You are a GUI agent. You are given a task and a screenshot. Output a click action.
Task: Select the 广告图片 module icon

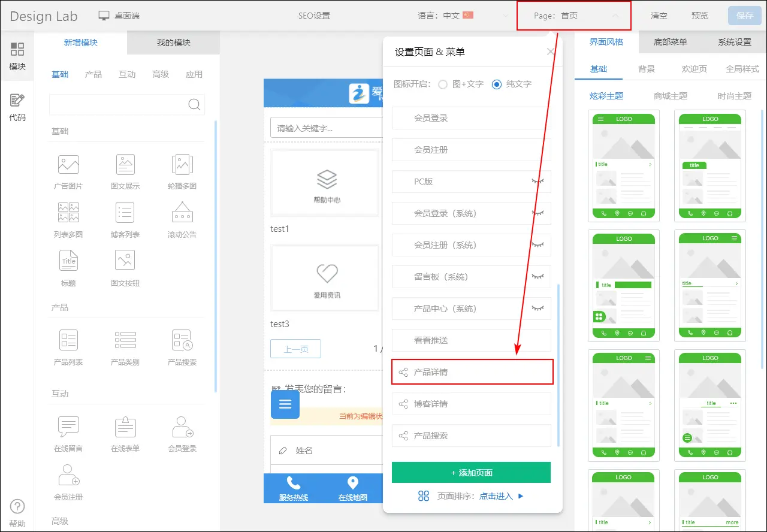coord(68,165)
